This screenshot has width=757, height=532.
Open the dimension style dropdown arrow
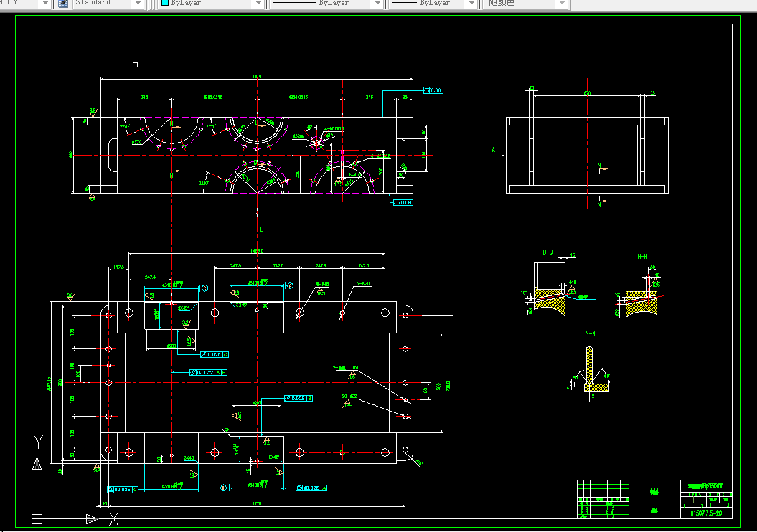click(x=45, y=4)
